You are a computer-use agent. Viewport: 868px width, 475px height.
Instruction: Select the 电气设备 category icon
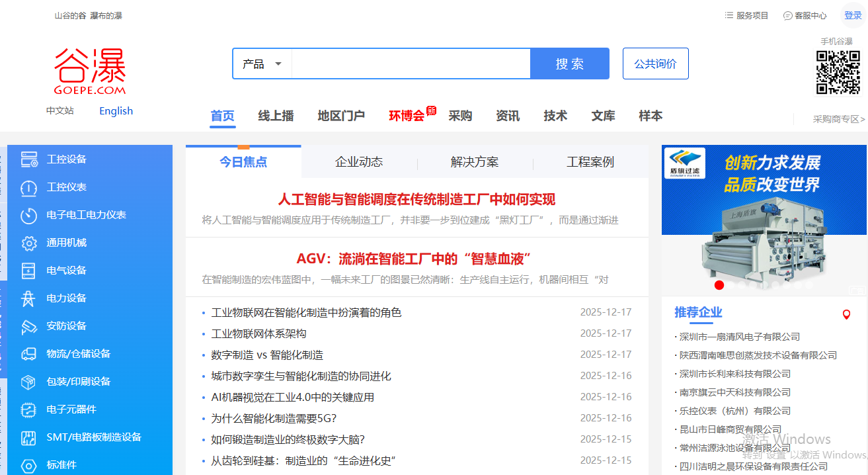(29, 270)
